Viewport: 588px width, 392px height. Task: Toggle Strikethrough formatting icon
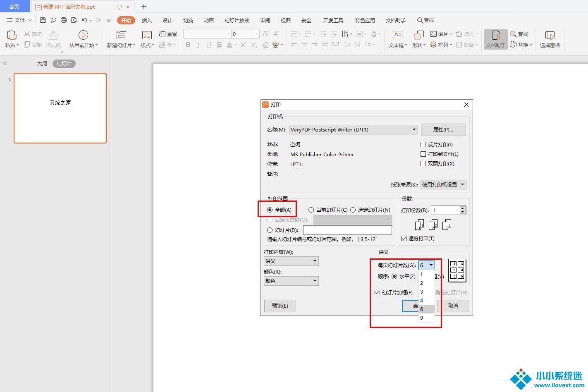point(219,45)
